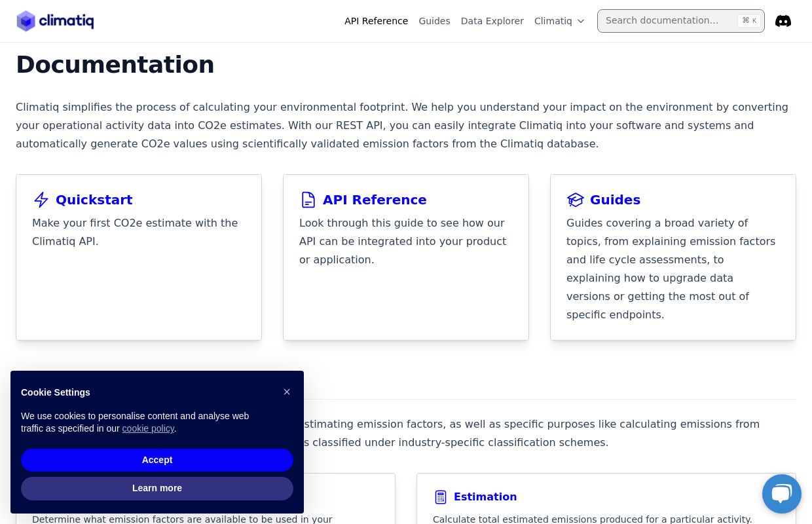Close the Cookie Settings popup
The height and width of the screenshot is (524, 812).
click(x=287, y=392)
